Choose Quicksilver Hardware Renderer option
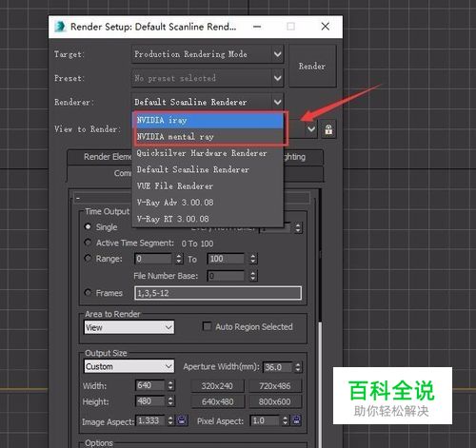 click(x=208, y=153)
